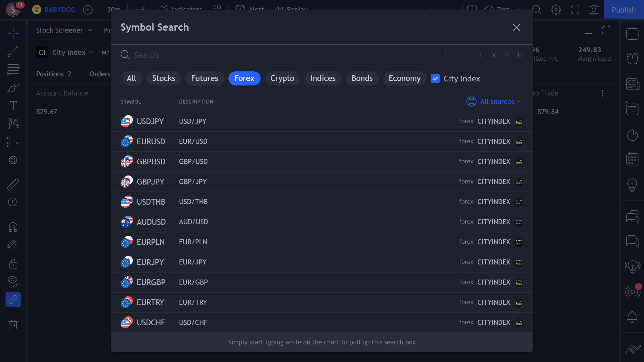
Task: Click the Publish button
Action: pyautogui.click(x=623, y=10)
